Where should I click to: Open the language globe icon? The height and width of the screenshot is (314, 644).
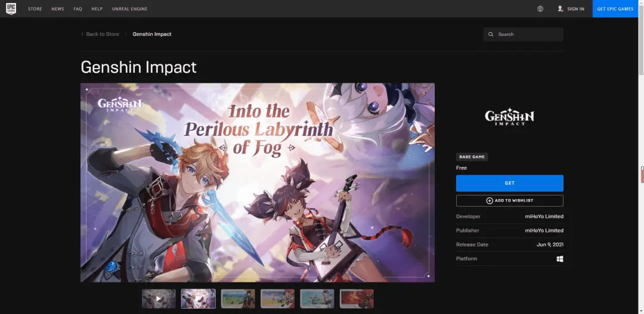pos(540,8)
